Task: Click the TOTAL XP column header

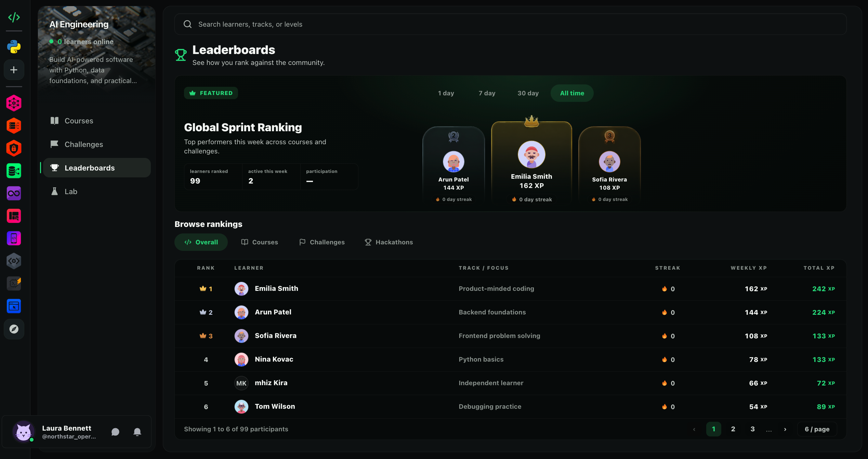Action: click(x=819, y=268)
